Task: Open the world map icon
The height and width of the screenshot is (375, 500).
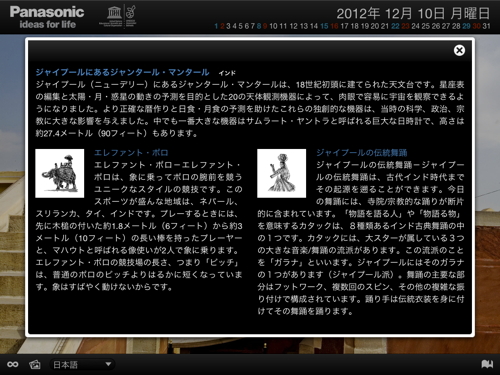Action: click(487, 364)
